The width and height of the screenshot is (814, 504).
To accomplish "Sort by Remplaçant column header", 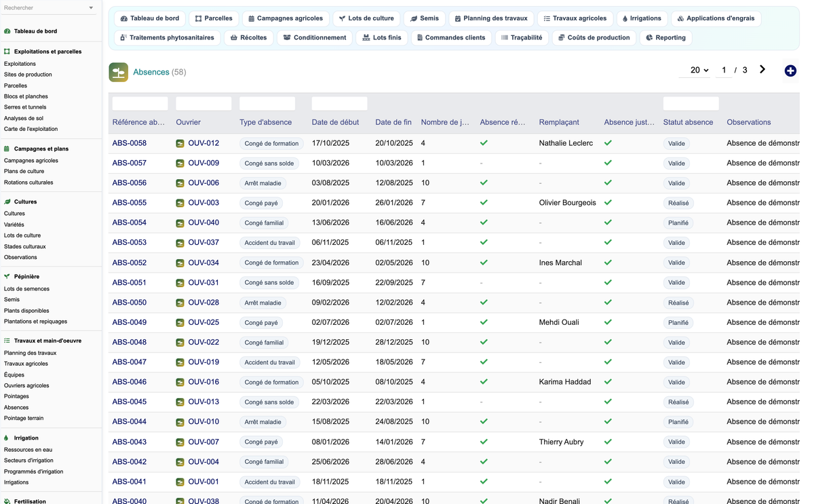I will 559,123.
